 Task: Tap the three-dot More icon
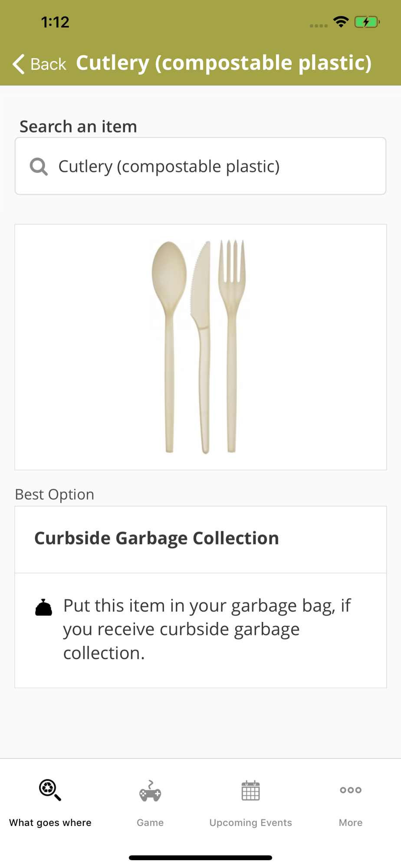(x=351, y=790)
